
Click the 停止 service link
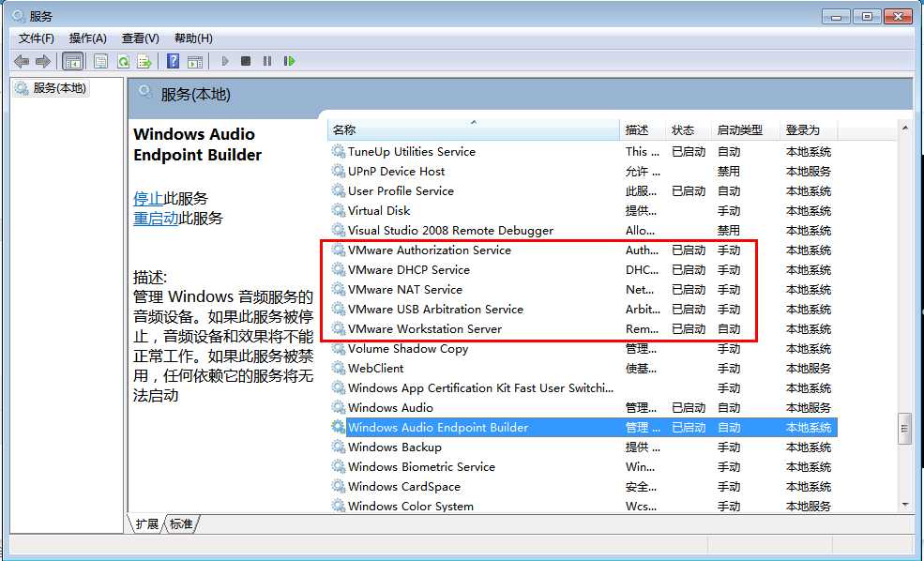[148, 199]
